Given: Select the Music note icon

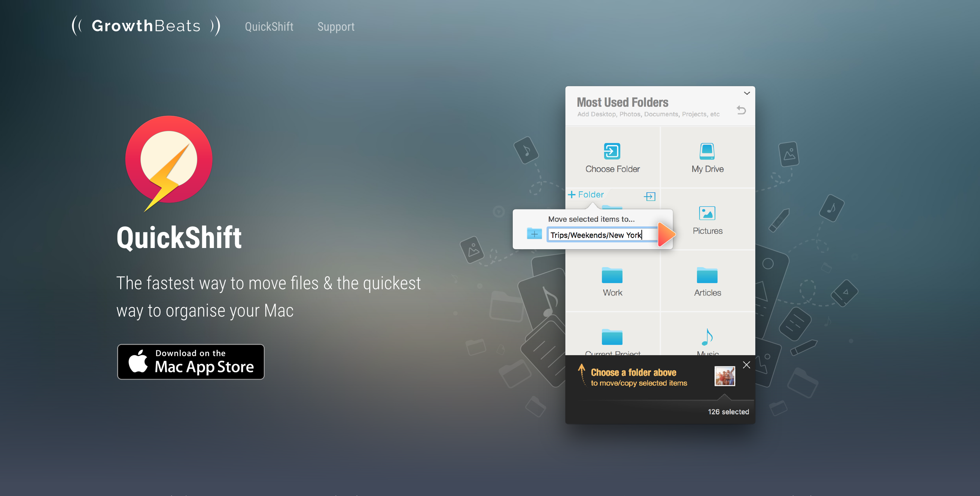Looking at the screenshot, I should pyautogui.click(x=707, y=336).
